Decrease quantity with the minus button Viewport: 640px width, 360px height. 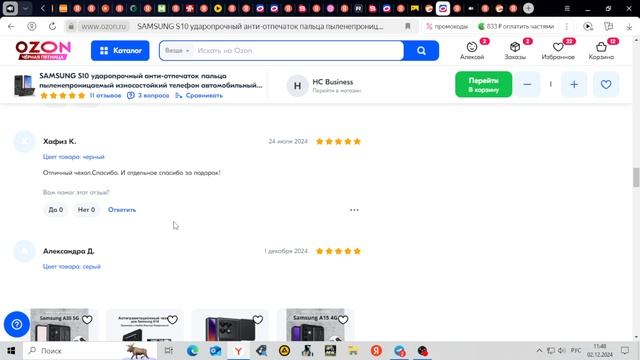click(527, 84)
